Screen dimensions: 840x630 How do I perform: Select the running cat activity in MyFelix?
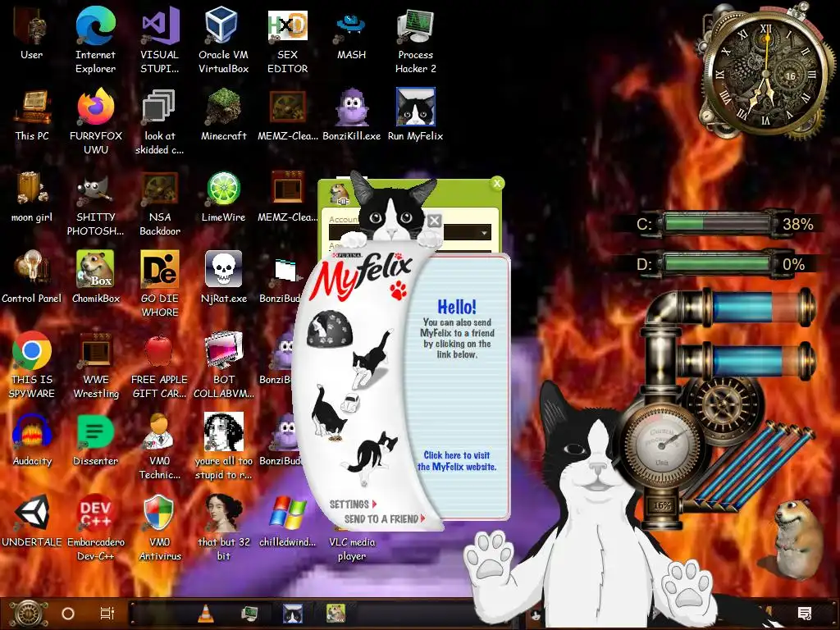tap(372, 358)
